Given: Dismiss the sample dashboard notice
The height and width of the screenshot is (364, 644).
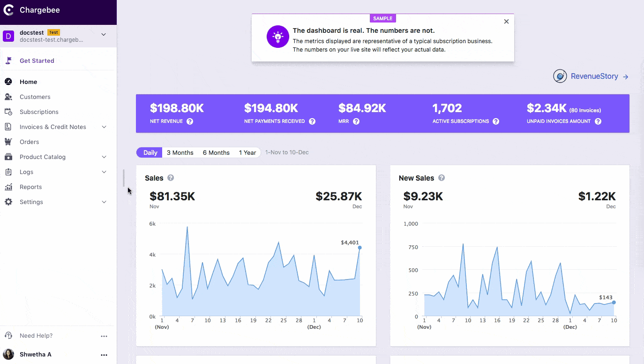Looking at the screenshot, I should [506, 22].
